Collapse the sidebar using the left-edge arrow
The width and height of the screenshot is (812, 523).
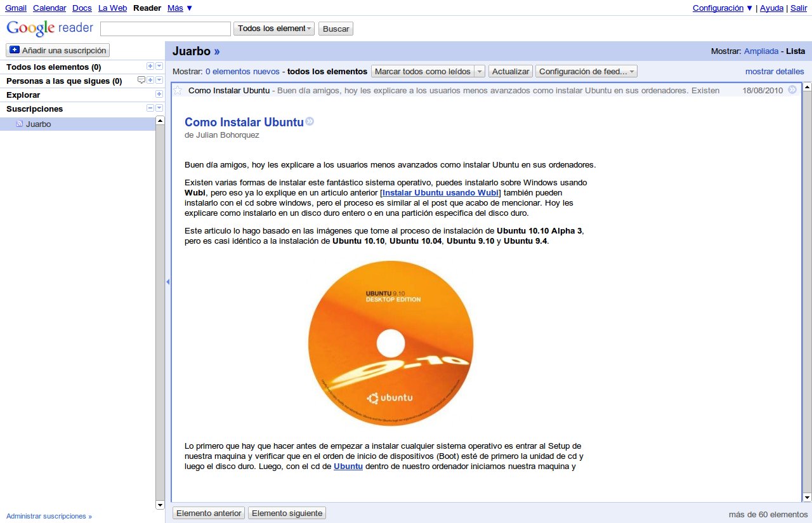[x=168, y=282]
